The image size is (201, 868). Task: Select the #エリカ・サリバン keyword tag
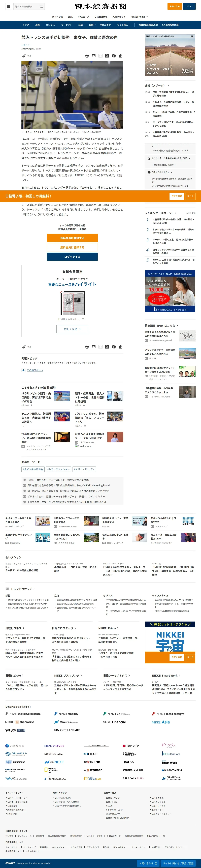pos(84,469)
